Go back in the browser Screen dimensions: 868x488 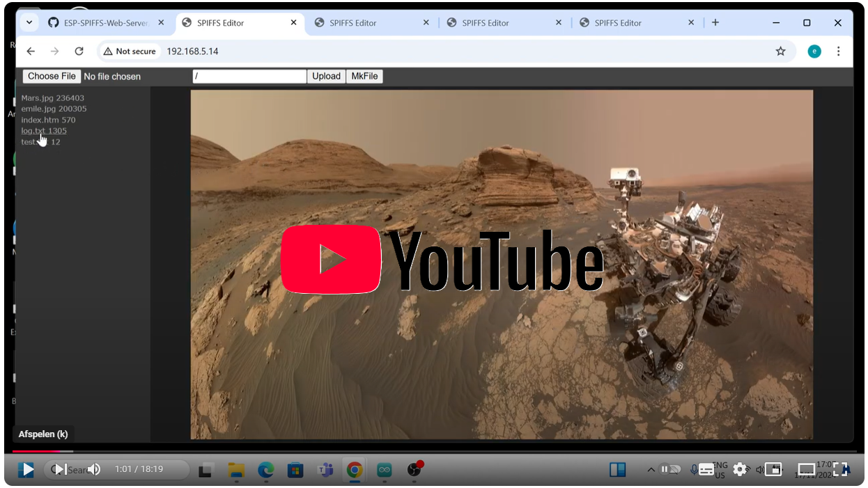(x=31, y=51)
